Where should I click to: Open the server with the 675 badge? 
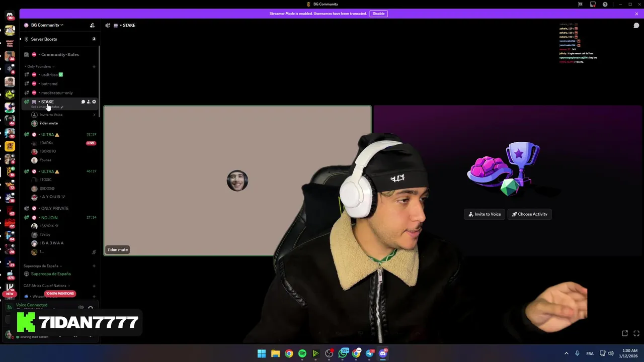point(10,276)
